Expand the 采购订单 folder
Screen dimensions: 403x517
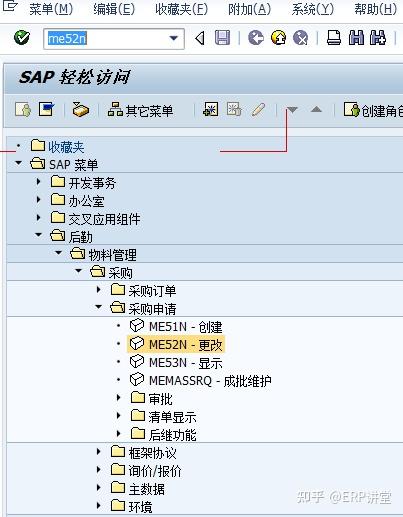point(99,290)
